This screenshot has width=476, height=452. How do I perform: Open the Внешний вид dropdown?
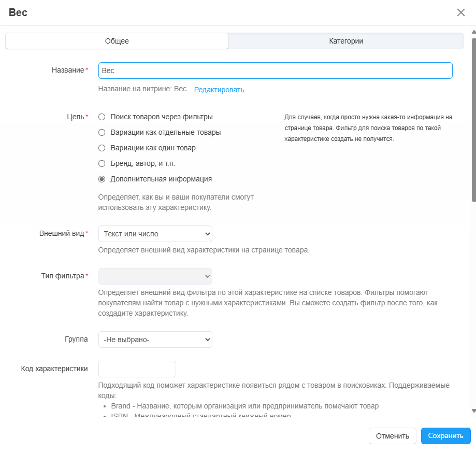(x=155, y=234)
